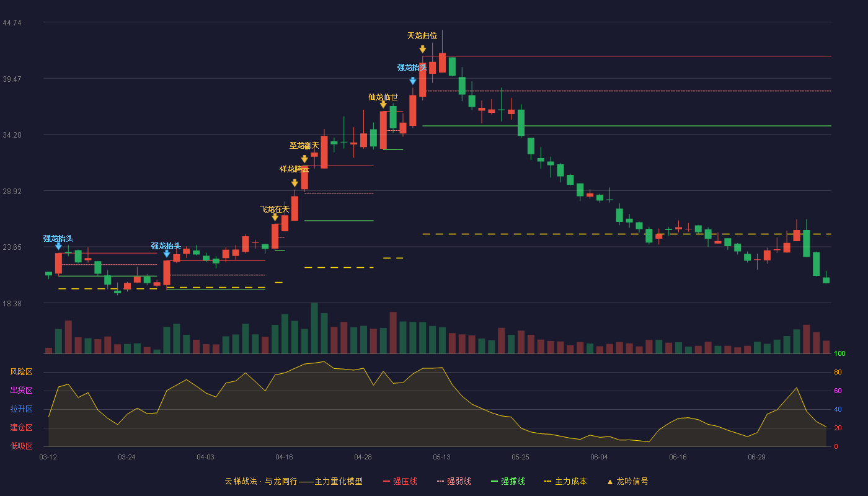This screenshot has height=496, width=868.
Task: Click the 云梯战法 · 与龙同行 model title
Action: pos(293,481)
